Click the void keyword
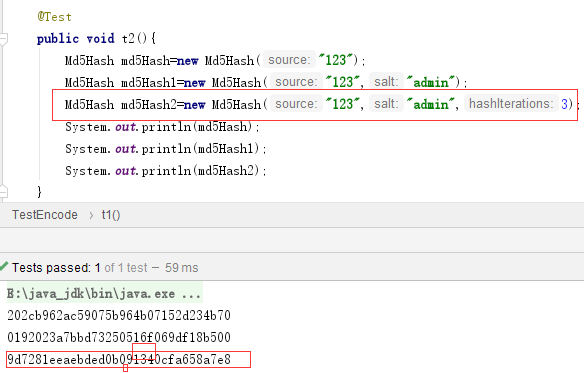The image size is (584, 373). (100, 38)
